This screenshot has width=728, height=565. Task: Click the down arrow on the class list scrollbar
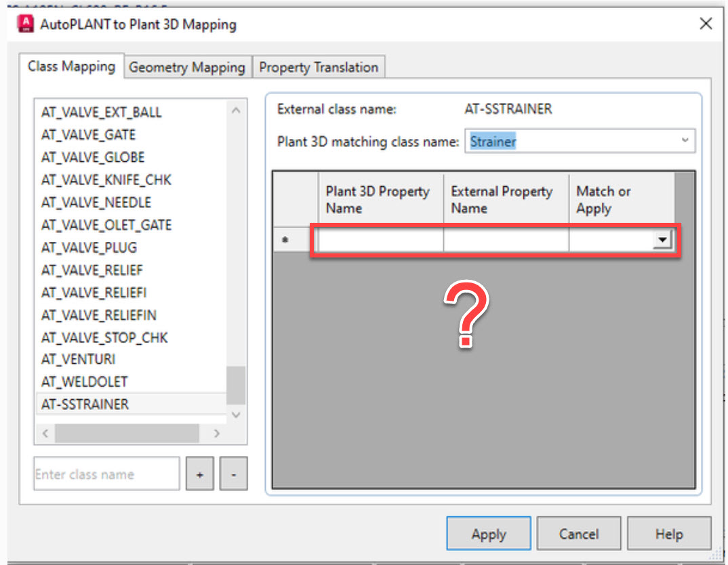click(x=235, y=415)
